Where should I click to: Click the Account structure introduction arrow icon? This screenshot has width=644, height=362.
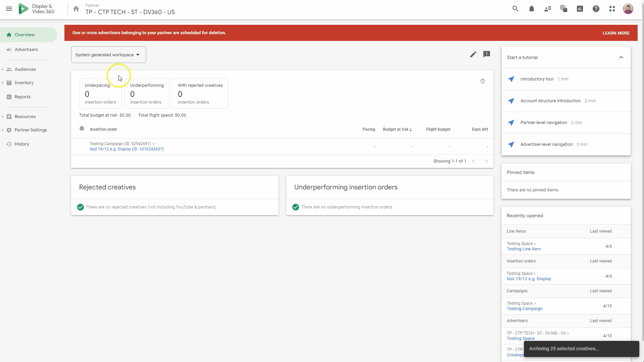click(x=511, y=101)
